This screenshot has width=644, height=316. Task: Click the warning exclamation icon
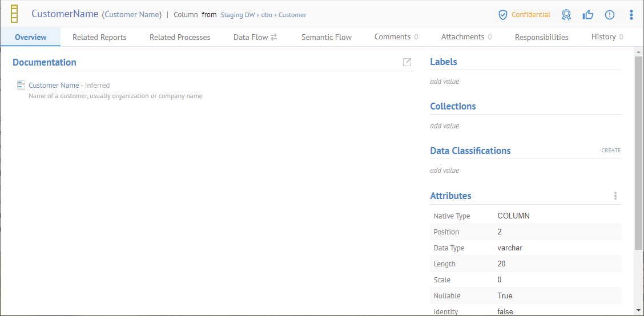(x=609, y=15)
